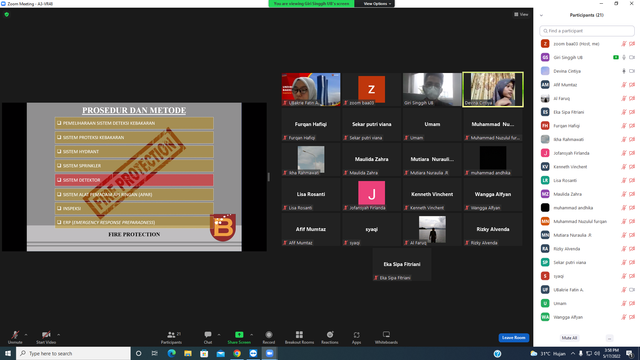Open Task View on taskbar
The width and height of the screenshot is (640, 360).
click(155, 353)
